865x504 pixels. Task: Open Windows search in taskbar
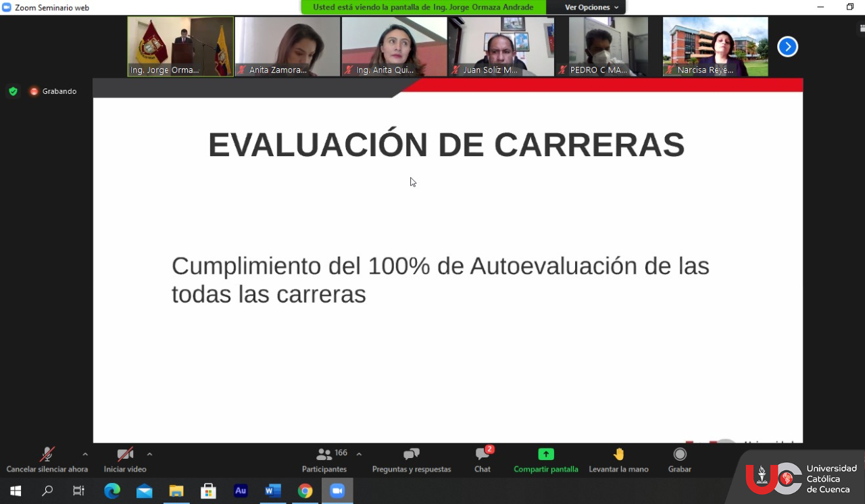[x=47, y=491]
